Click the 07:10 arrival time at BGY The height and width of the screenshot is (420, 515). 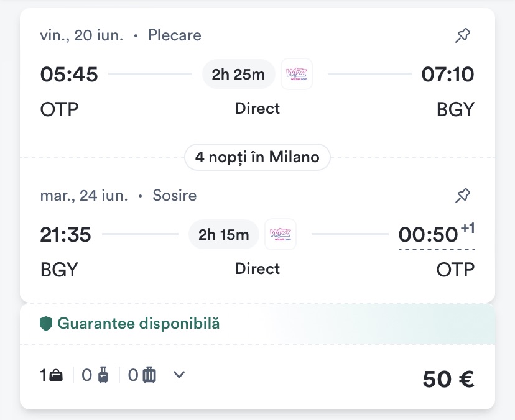point(447,75)
